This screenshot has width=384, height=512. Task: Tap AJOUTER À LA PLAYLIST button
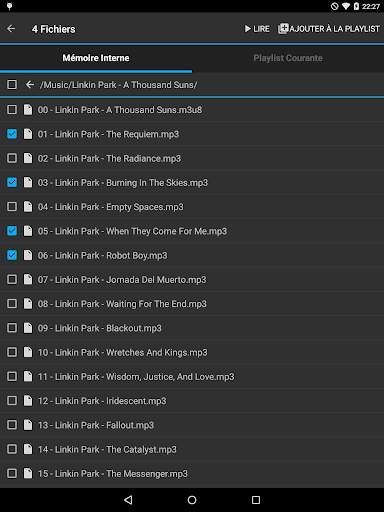(329, 29)
